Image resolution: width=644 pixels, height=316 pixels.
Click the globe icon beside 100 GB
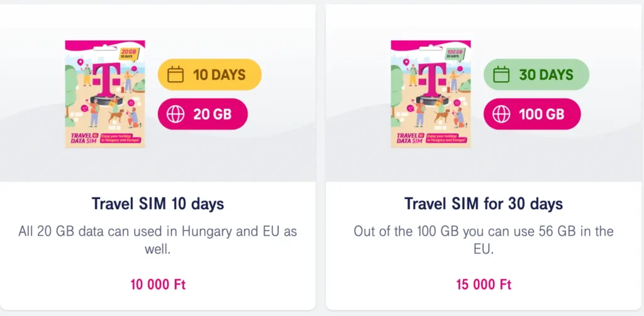pyautogui.click(x=501, y=114)
